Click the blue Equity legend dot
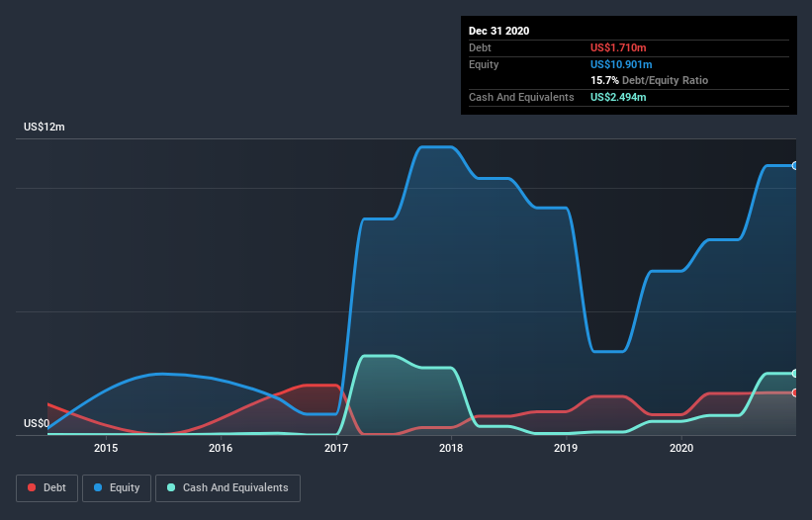812x520 pixels. coord(98,487)
